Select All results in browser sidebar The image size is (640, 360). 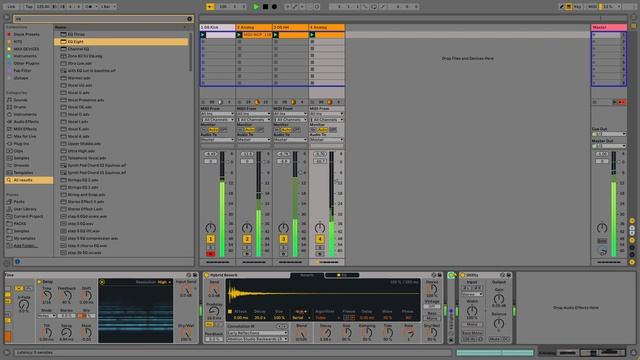tap(29, 180)
